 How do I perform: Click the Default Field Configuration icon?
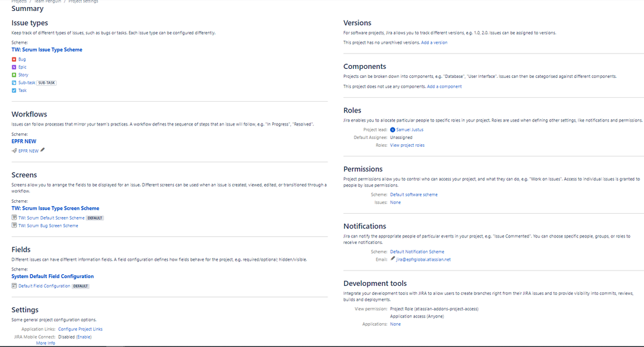point(14,286)
